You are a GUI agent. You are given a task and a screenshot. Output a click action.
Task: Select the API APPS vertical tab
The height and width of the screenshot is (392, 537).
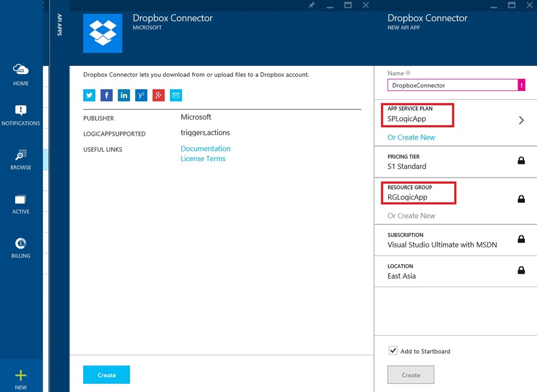tap(60, 25)
